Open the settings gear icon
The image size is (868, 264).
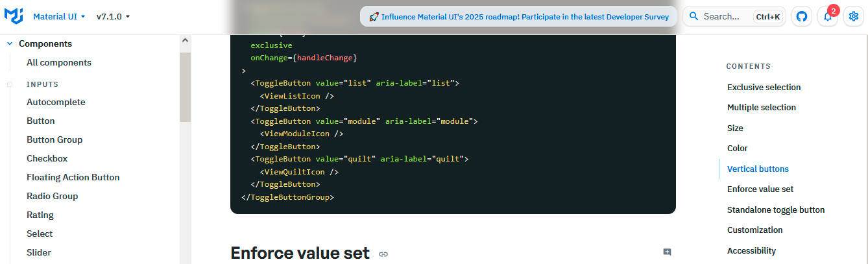[854, 16]
